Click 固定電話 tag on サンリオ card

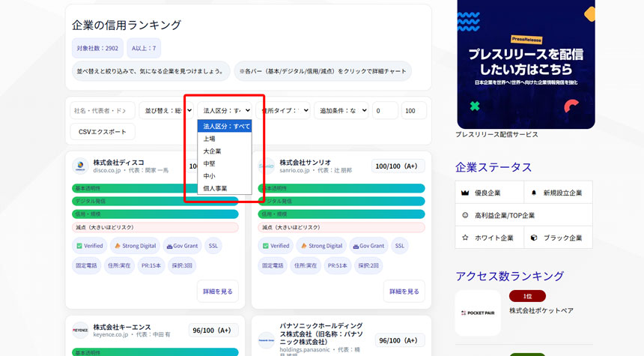click(x=273, y=265)
